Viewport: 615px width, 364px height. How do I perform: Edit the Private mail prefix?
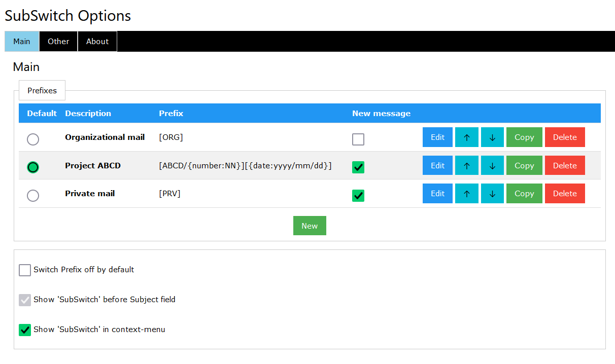coord(437,193)
